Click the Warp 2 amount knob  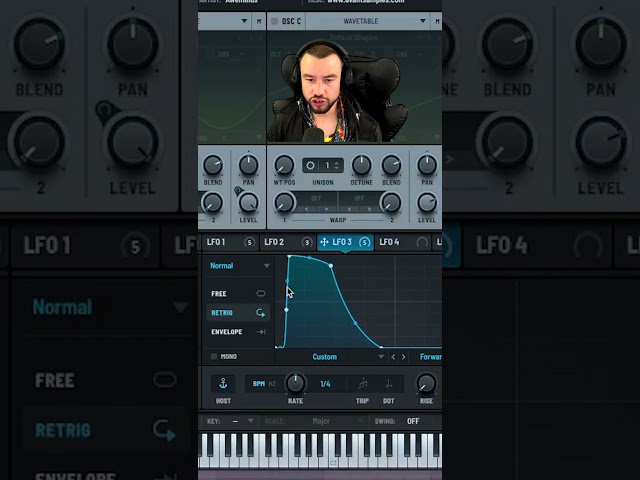(391, 203)
